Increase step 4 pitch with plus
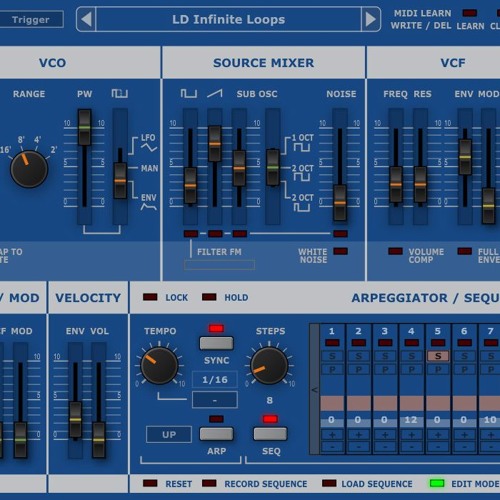 coord(412,435)
